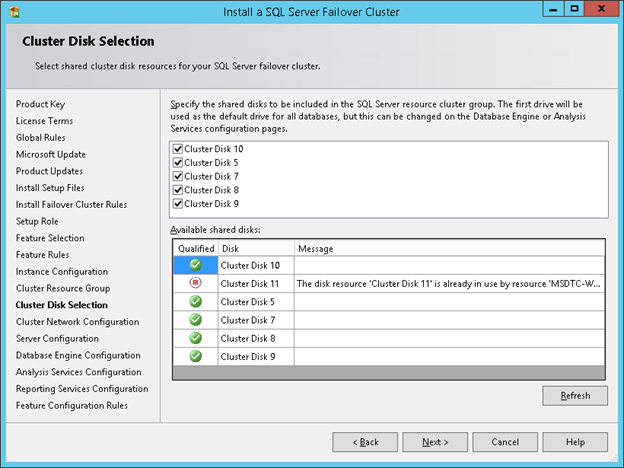The width and height of the screenshot is (624, 468).
Task: Toggle the Cluster Disk 5 checkbox
Action: pyautogui.click(x=178, y=163)
